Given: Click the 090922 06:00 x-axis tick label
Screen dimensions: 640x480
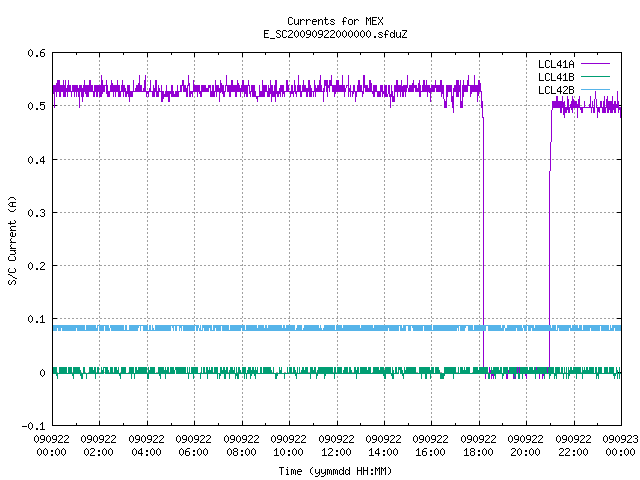Looking at the screenshot, I should [x=193, y=446].
